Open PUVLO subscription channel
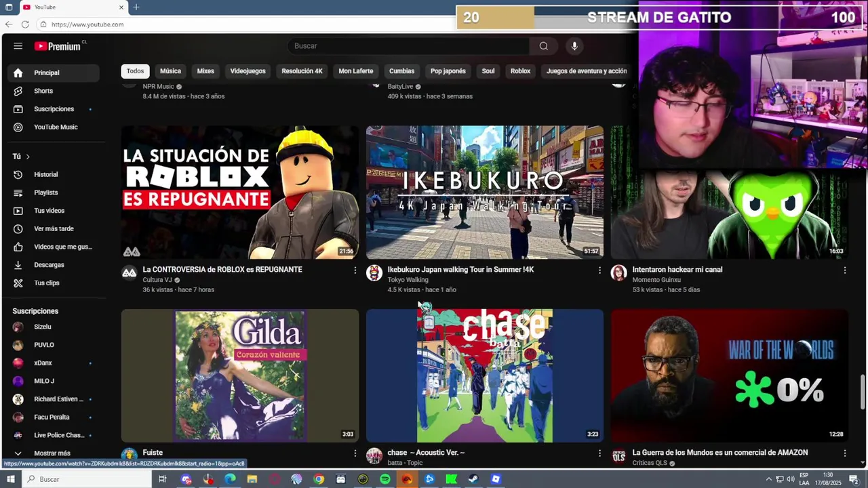Viewport: 868px width, 488px height. coord(54,345)
